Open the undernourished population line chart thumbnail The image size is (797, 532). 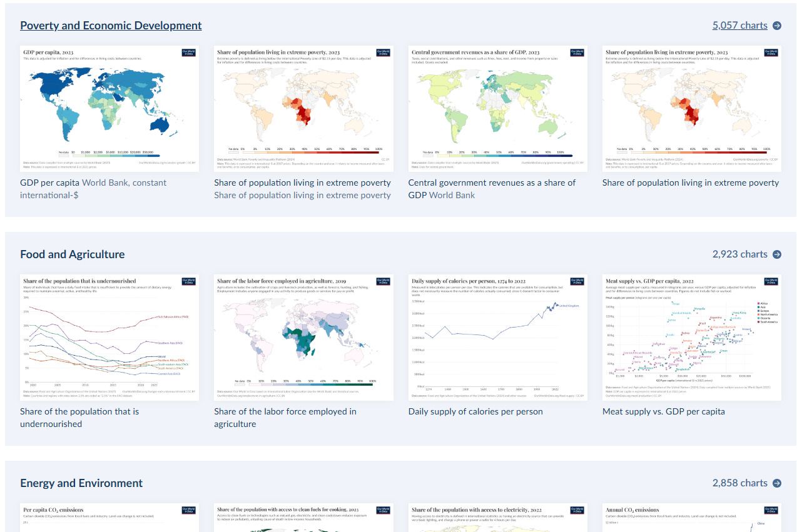click(109, 338)
